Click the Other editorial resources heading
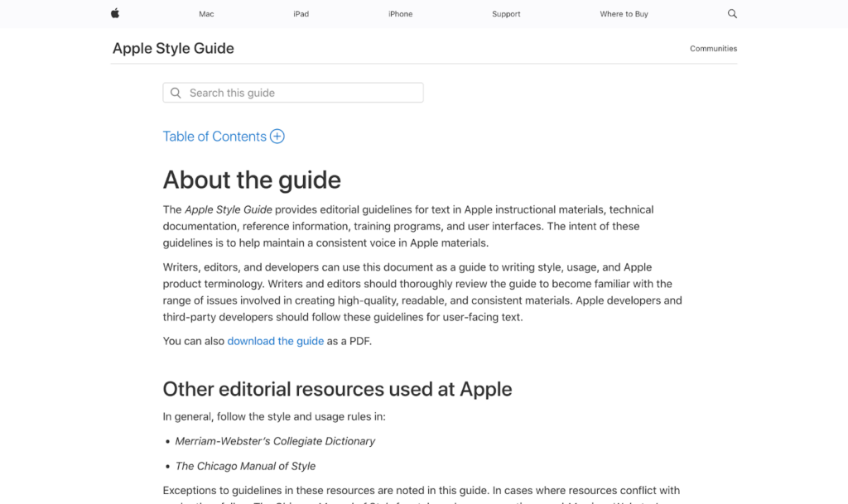The height and width of the screenshot is (504, 848). point(337,389)
